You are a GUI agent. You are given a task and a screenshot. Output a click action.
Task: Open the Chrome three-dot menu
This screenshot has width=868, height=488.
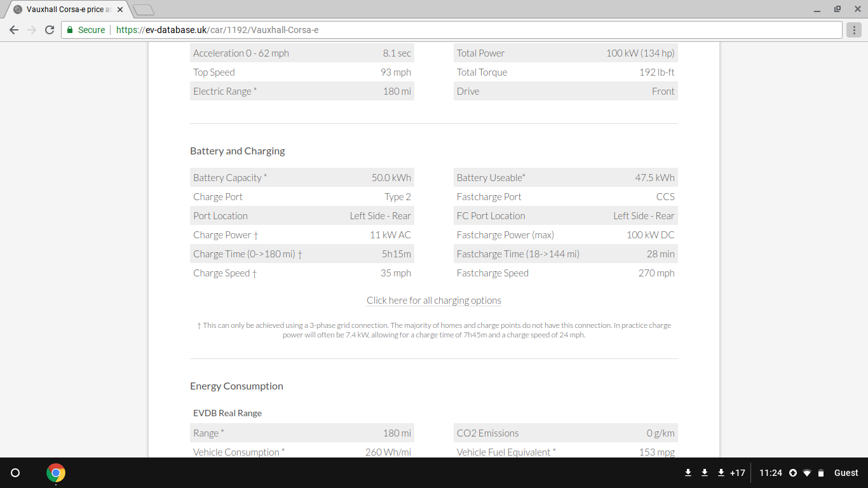pos(855,30)
